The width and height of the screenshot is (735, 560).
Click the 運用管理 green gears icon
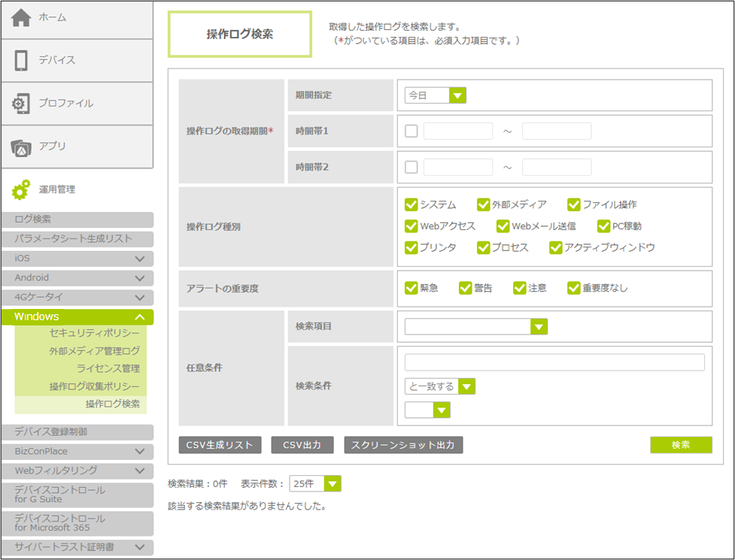[21, 190]
